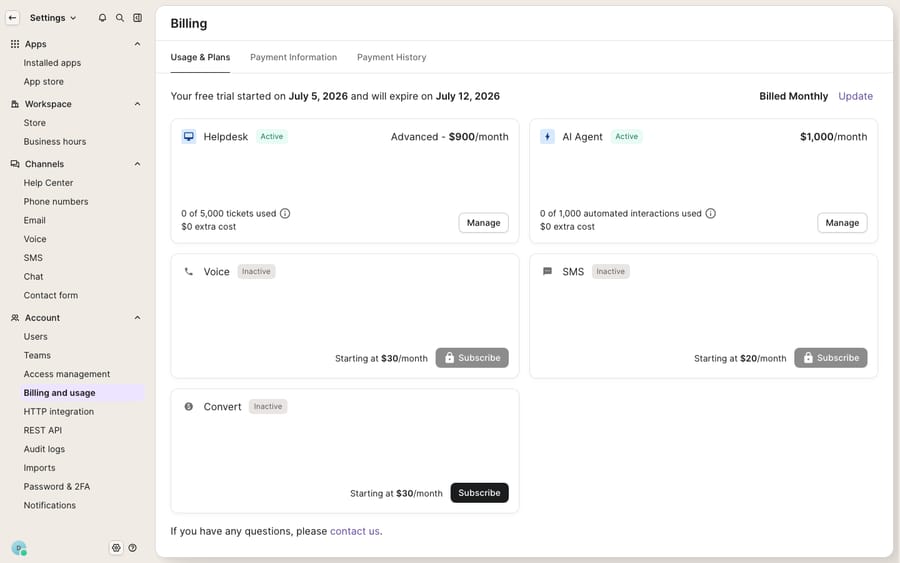Open Audit logs
This screenshot has height=563, width=900.
click(x=44, y=449)
